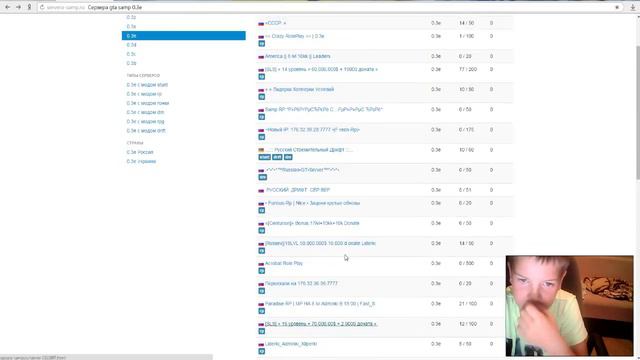The image size is (640, 360).
Task: Open the underlined [SLS] 15 уровень server
Action: pyautogui.click(x=321, y=324)
